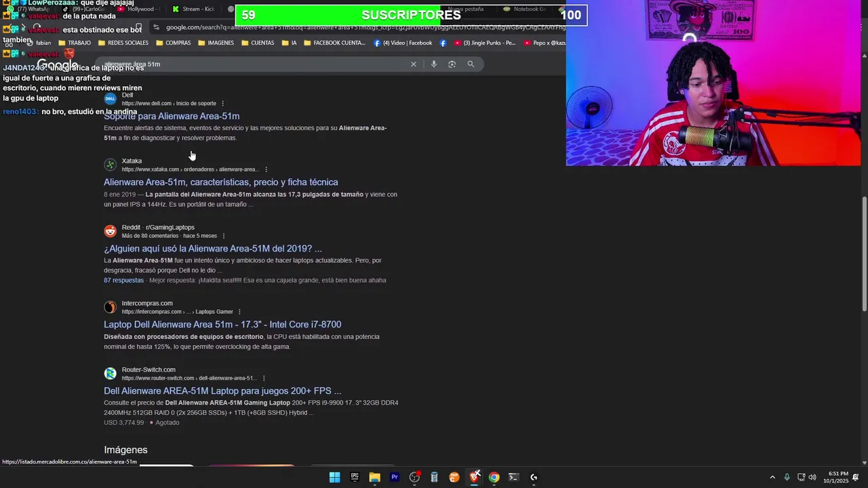
Task: Open Soporte para Alienware Area-51m link
Action: pyautogui.click(x=172, y=117)
